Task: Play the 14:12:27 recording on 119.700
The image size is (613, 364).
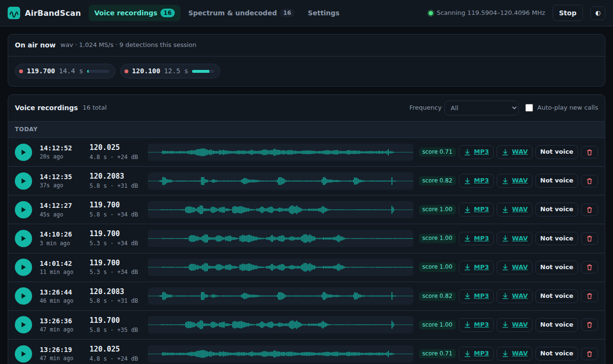Action: click(x=23, y=210)
